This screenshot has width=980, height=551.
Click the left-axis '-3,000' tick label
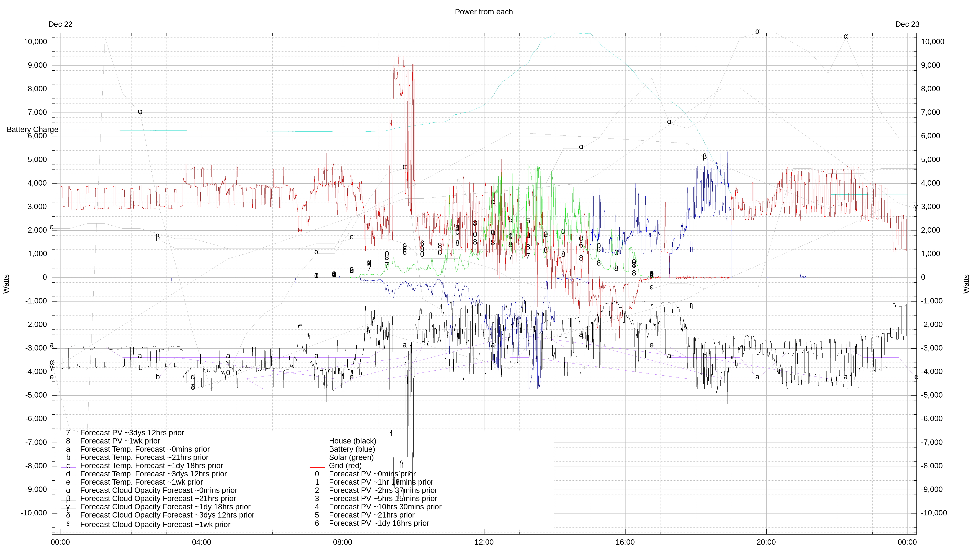(x=36, y=348)
